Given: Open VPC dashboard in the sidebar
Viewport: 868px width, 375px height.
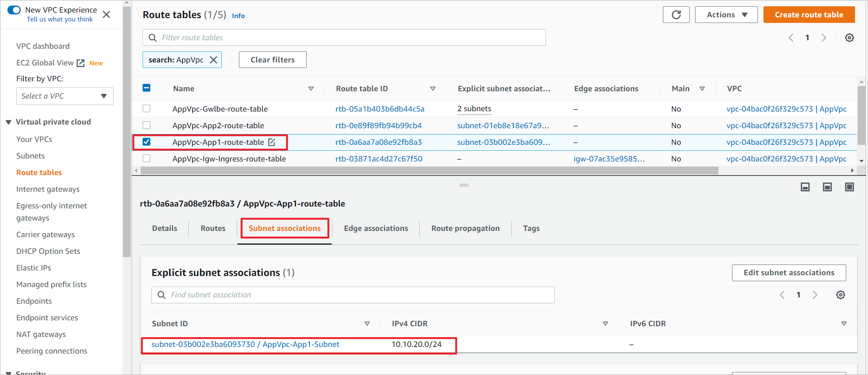Looking at the screenshot, I should click(43, 46).
